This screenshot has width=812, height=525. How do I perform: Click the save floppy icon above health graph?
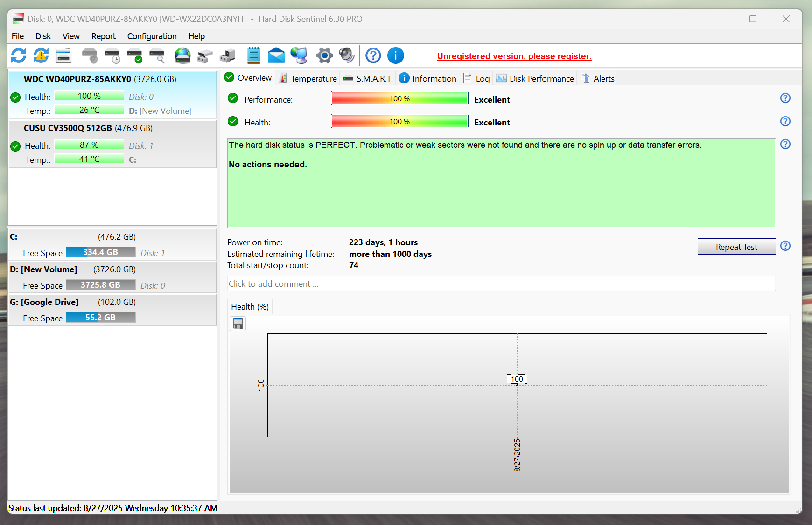pos(238,324)
